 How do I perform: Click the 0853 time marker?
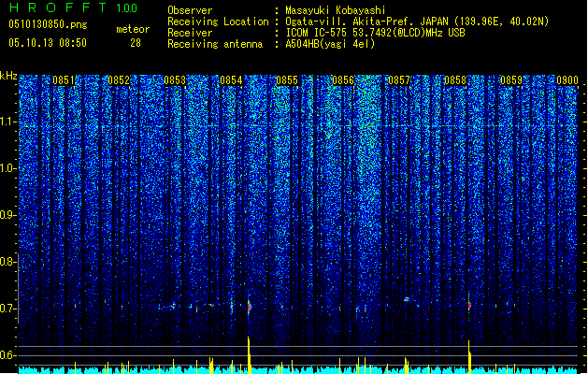tap(175, 80)
